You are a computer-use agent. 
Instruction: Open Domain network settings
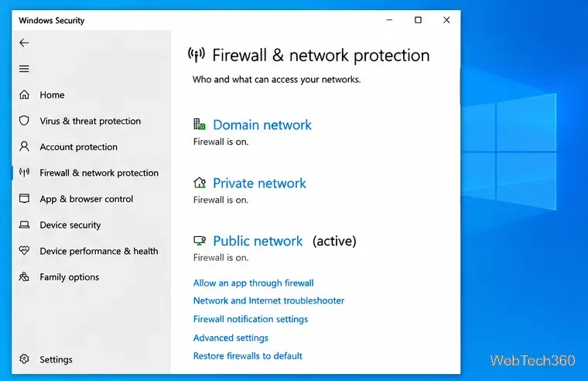tap(262, 125)
